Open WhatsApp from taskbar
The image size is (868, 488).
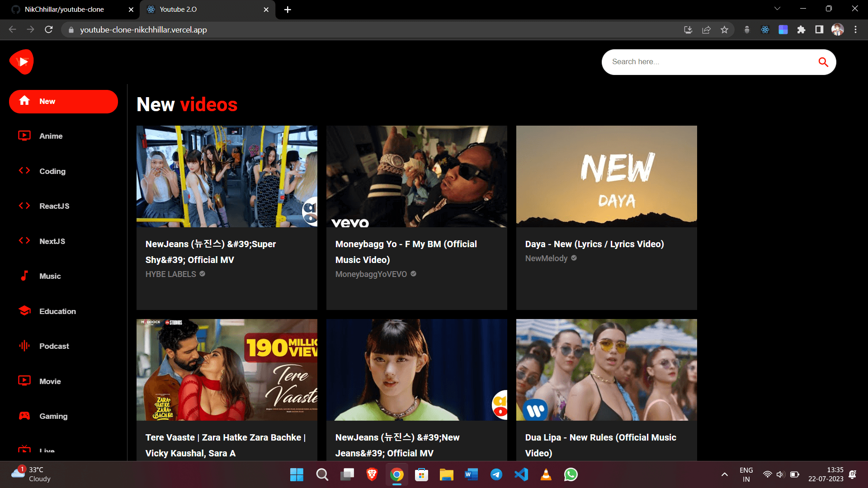click(571, 474)
